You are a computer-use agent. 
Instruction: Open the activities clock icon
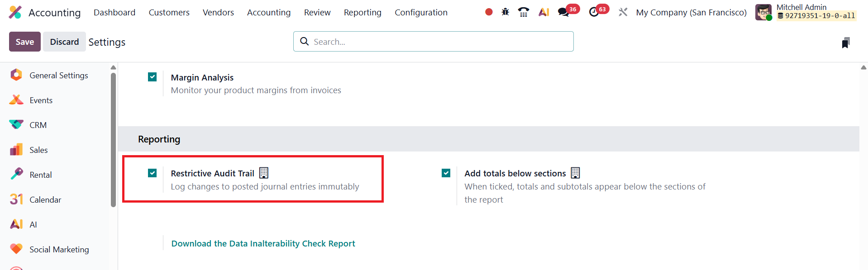[x=594, y=12]
